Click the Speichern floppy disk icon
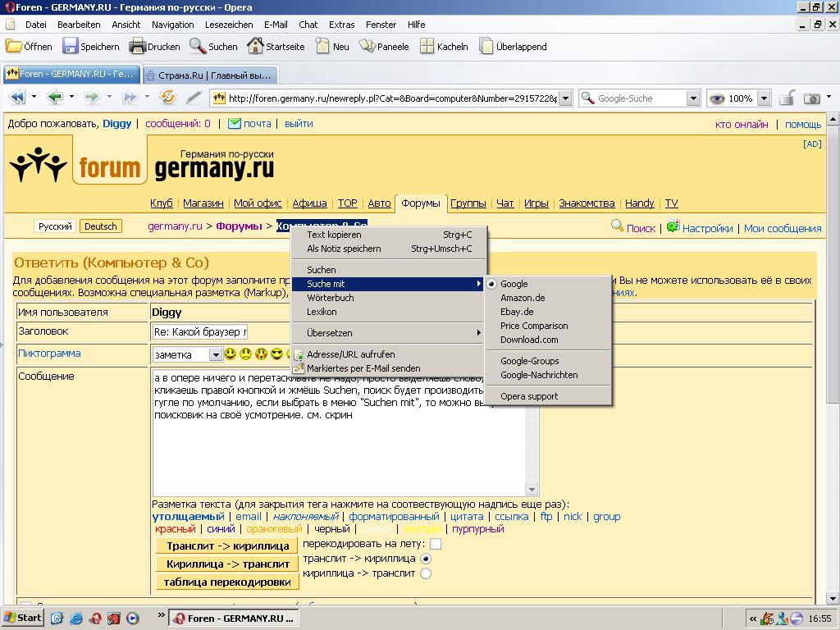The image size is (840, 630). (71, 46)
